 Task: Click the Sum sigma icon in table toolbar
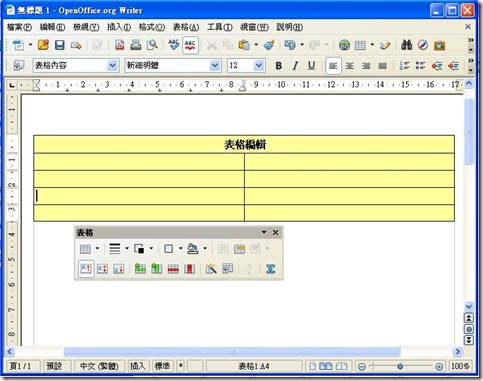(x=271, y=269)
